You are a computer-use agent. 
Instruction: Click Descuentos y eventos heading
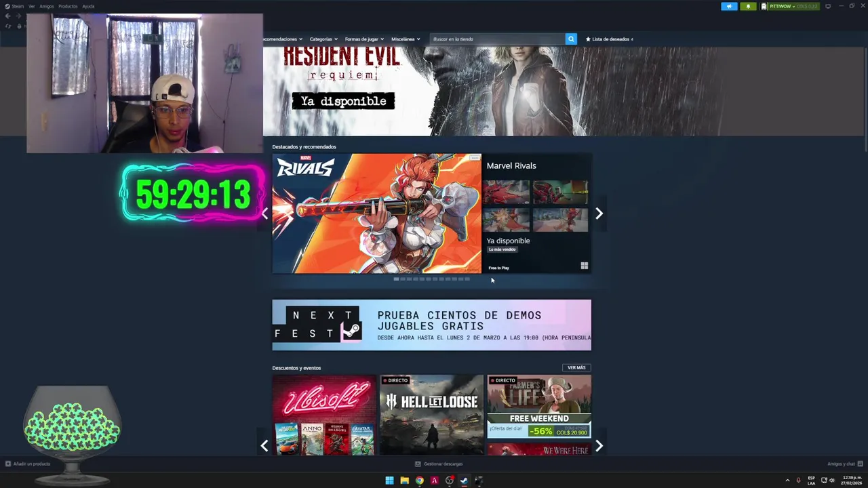(296, 368)
